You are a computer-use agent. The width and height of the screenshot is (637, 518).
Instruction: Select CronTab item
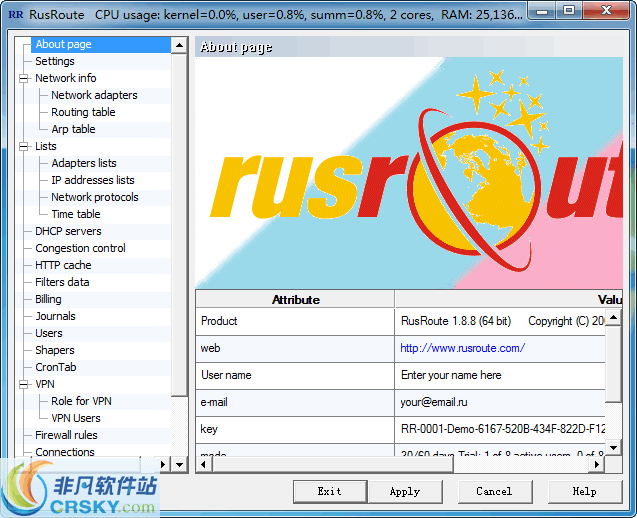coord(56,367)
